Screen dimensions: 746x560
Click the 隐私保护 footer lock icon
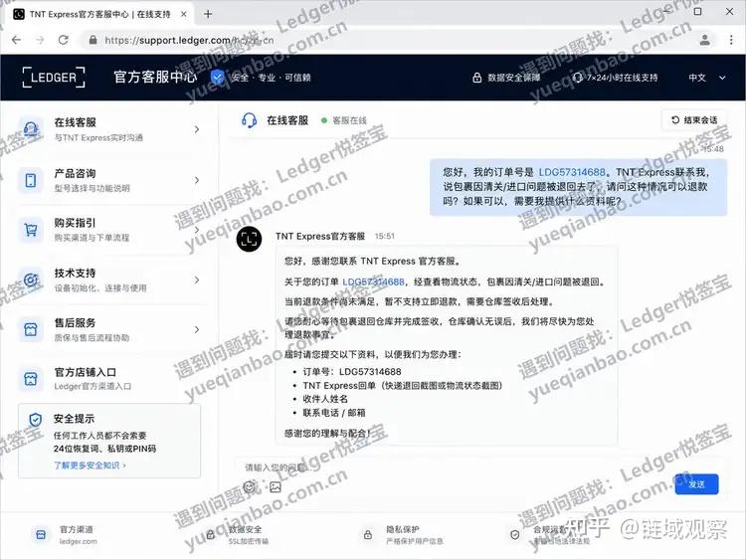[368, 535]
